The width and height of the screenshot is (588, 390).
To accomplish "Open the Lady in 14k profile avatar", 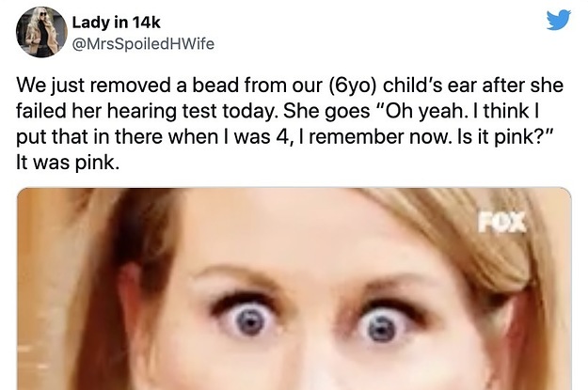I will (41, 32).
